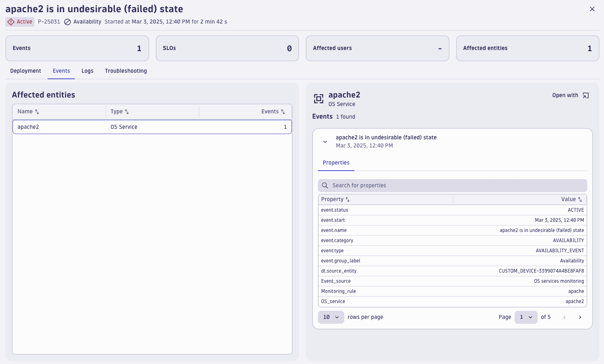Screen dimensions: 604x364
Task: Select the apache2 row in entities table
Action: pyautogui.click(x=152, y=127)
